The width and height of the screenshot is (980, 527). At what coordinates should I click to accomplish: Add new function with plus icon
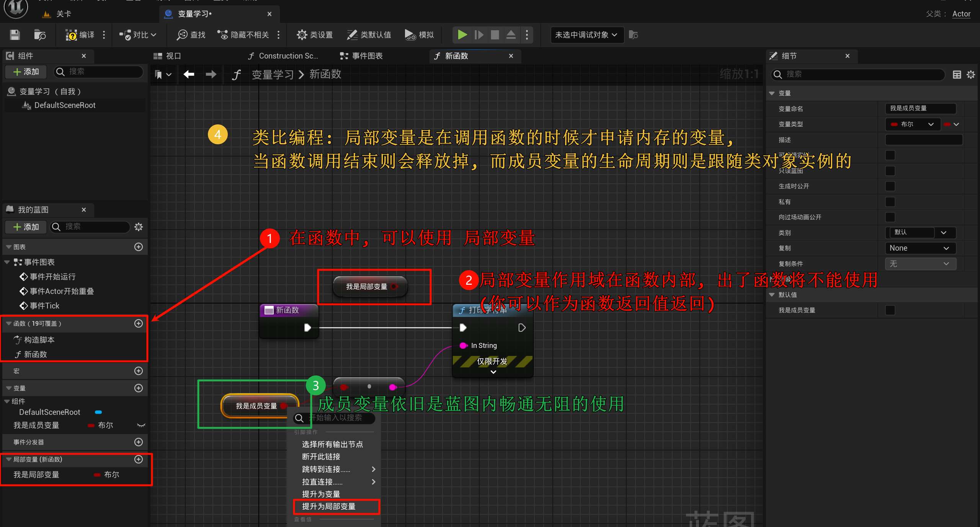pos(139,323)
